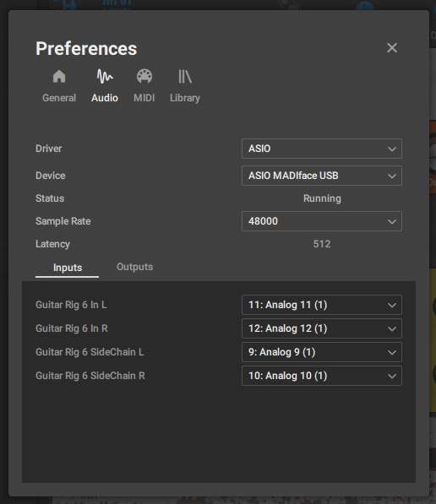Click the Running status text
The width and height of the screenshot is (436, 504).
point(322,198)
